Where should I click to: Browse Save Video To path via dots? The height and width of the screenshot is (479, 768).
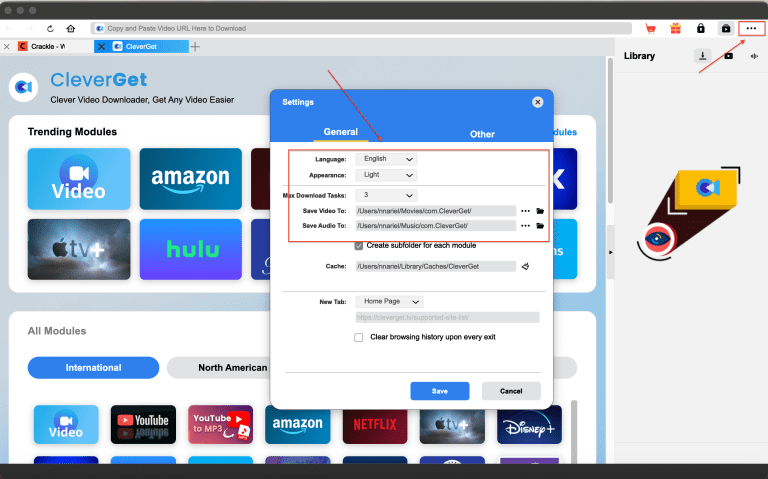pyautogui.click(x=525, y=211)
